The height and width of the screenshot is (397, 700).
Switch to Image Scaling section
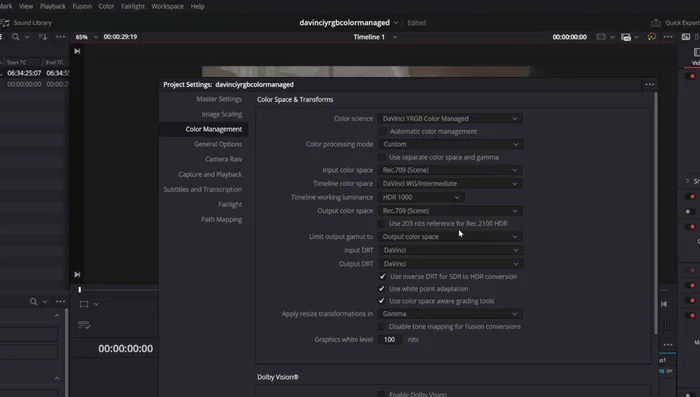(x=222, y=114)
